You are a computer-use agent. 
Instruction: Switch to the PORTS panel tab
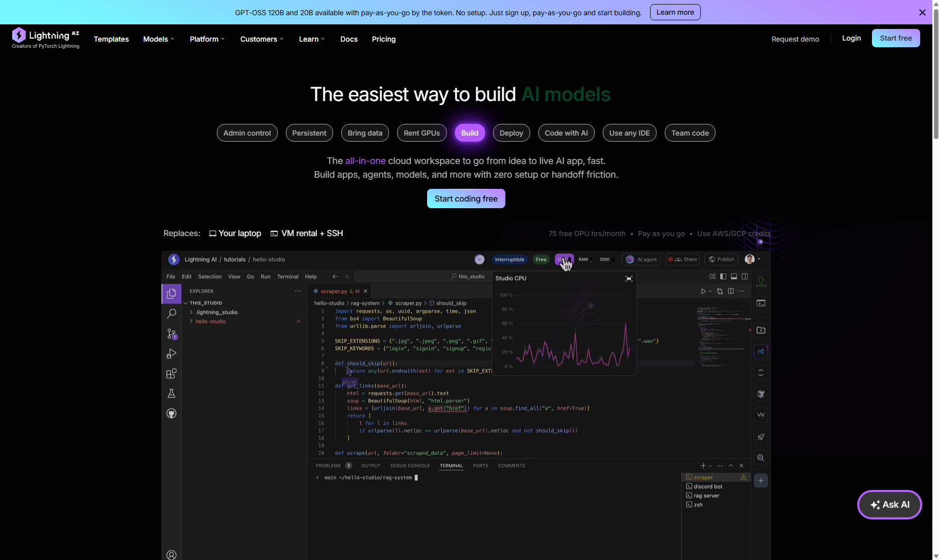click(480, 466)
